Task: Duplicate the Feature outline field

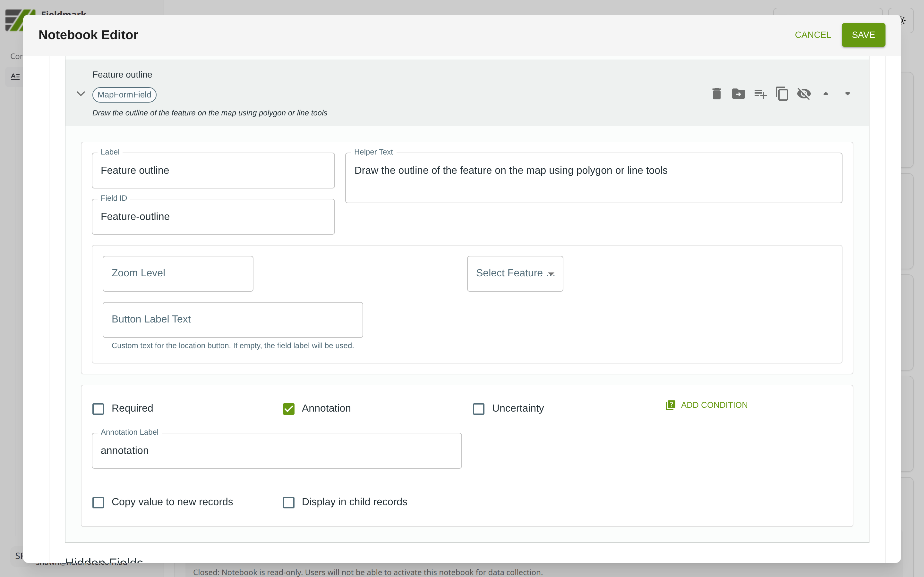Action: (782, 94)
